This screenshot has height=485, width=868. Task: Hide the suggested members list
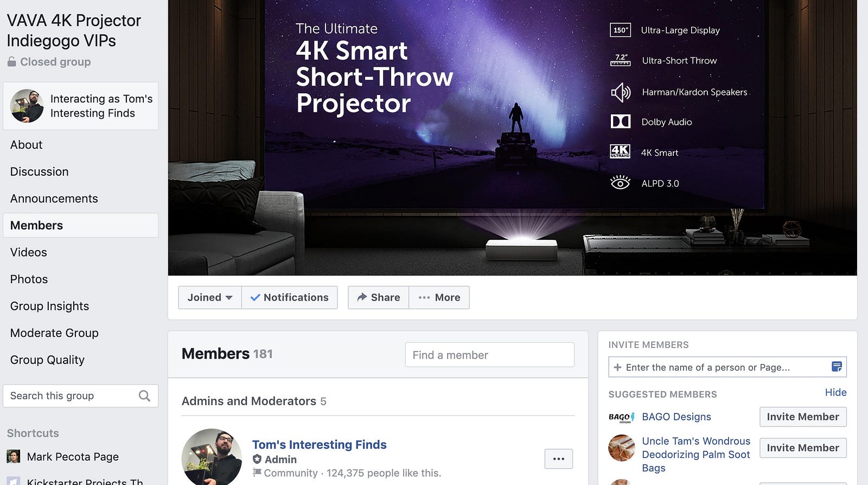835,392
